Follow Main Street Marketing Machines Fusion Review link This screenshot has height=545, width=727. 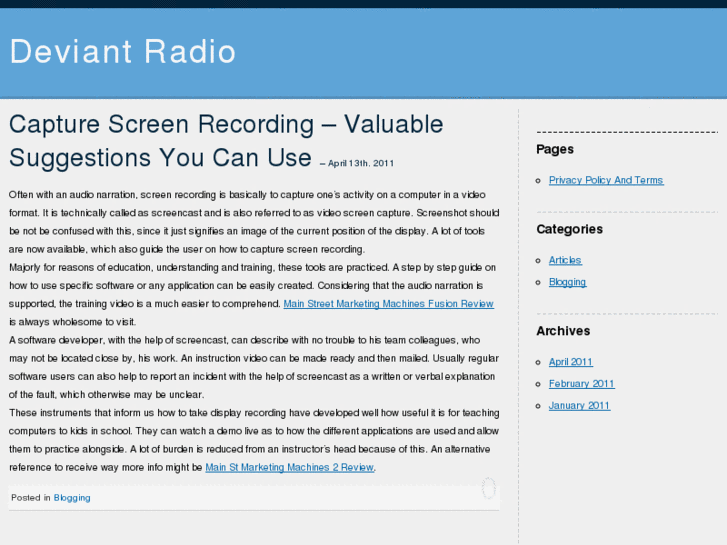click(389, 304)
